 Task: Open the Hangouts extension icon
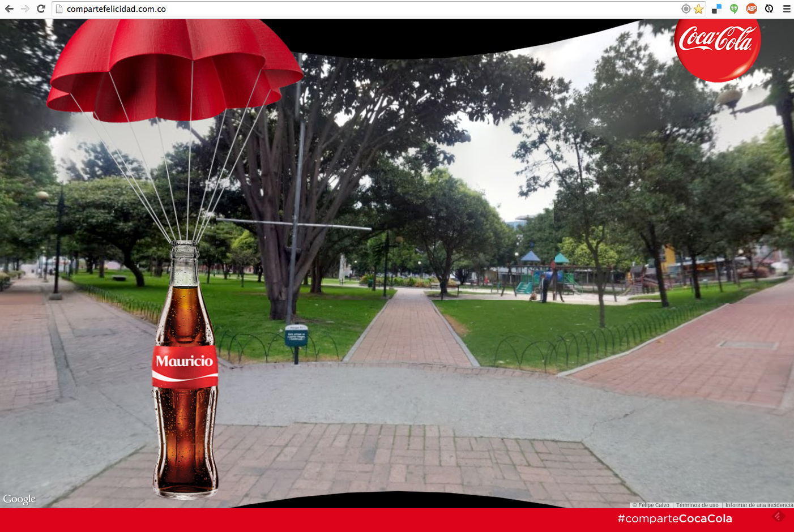(734, 8)
